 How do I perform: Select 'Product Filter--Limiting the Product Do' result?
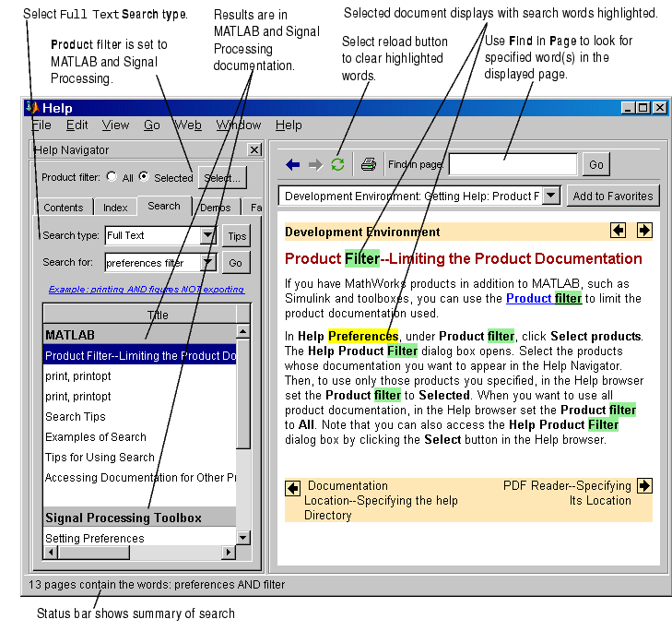point(140,355)
